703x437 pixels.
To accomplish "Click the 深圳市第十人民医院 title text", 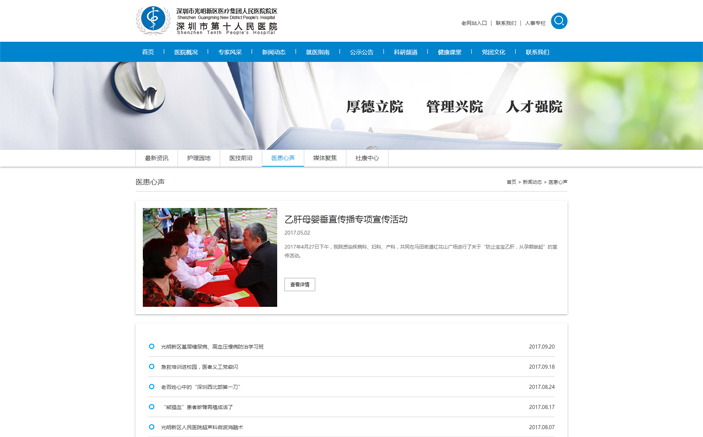I will point(226,26).
